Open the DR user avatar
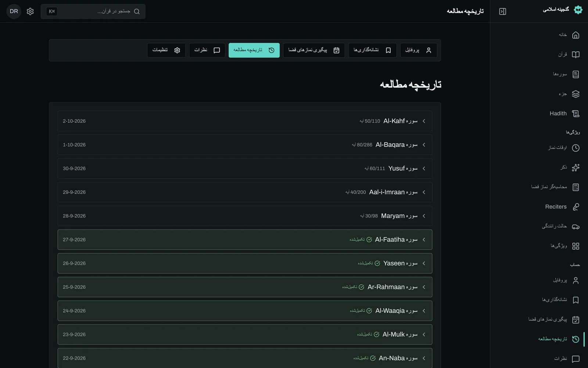588x368 pixels. (14, 11)
